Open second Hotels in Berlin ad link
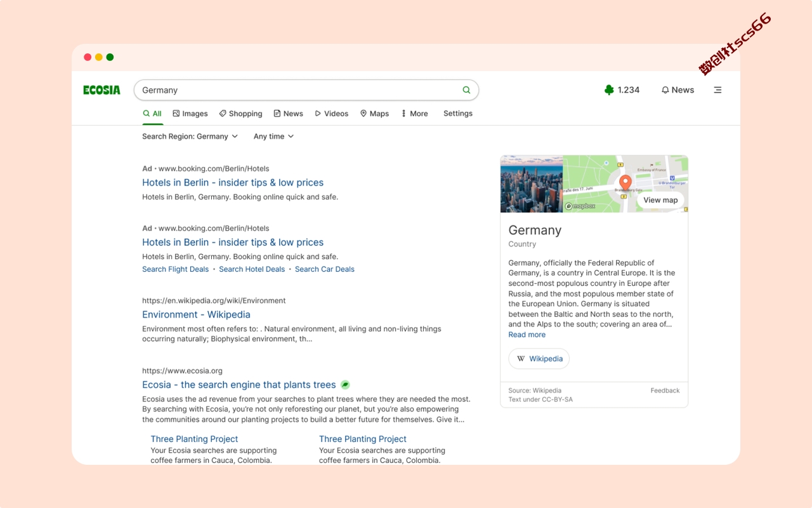 (x=233, y=243)
